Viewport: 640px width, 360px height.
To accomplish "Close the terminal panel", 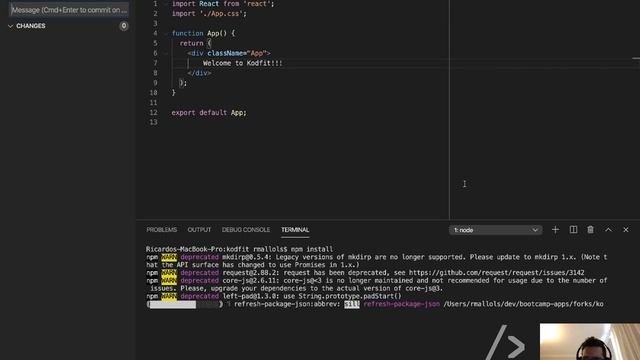I will (626, 230).
